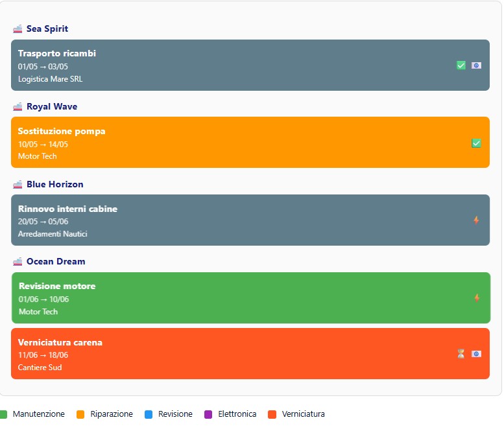504x433 pixels.
Task: Click the lightning icon on Revisione motore
Action: coord(477,298)
